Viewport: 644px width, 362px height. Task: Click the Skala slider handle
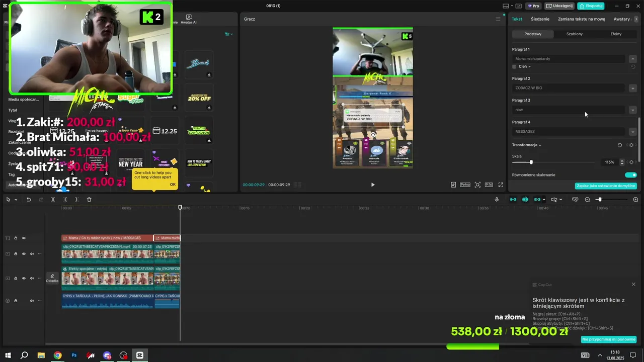pyautogui.click(x=531, y=162)
